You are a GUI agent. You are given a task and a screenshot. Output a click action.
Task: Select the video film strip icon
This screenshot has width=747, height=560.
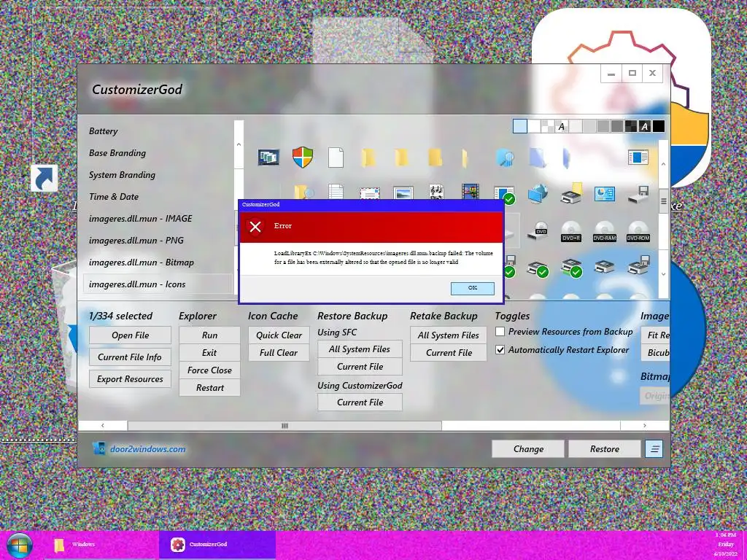(x=471, y=192)
